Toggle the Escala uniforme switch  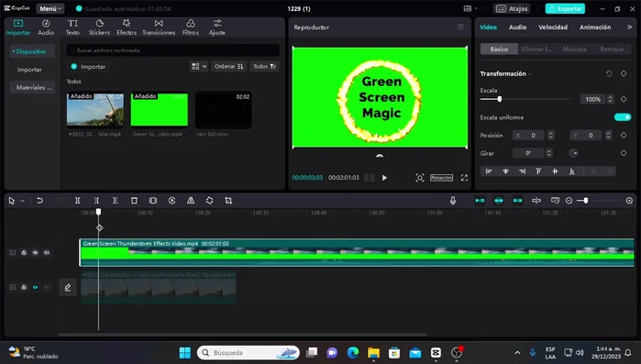pos(623,117)
